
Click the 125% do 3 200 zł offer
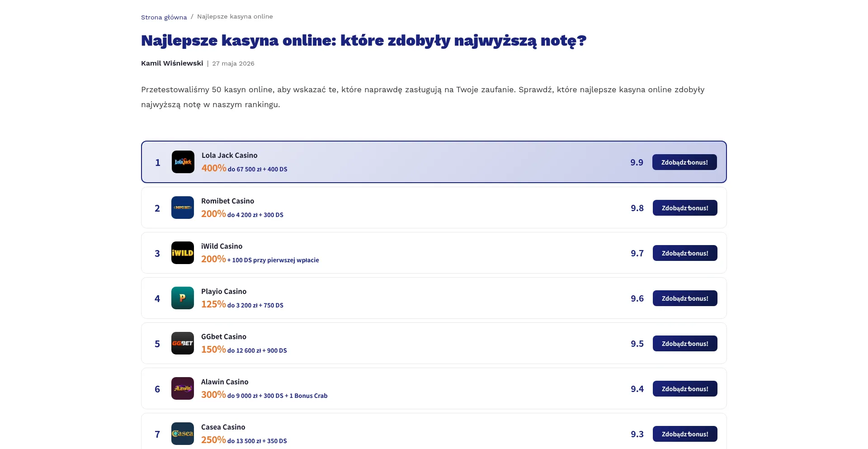click(x=242, y=304)
